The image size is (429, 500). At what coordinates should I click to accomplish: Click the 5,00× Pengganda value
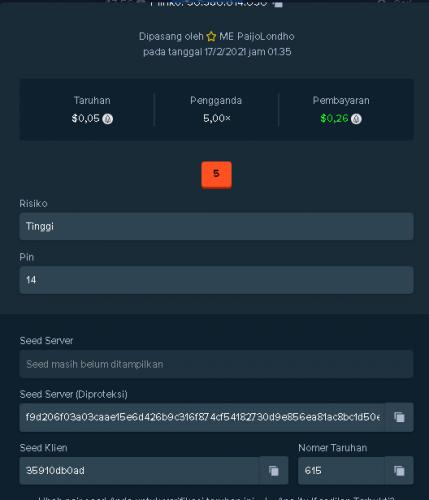(217, 118)
